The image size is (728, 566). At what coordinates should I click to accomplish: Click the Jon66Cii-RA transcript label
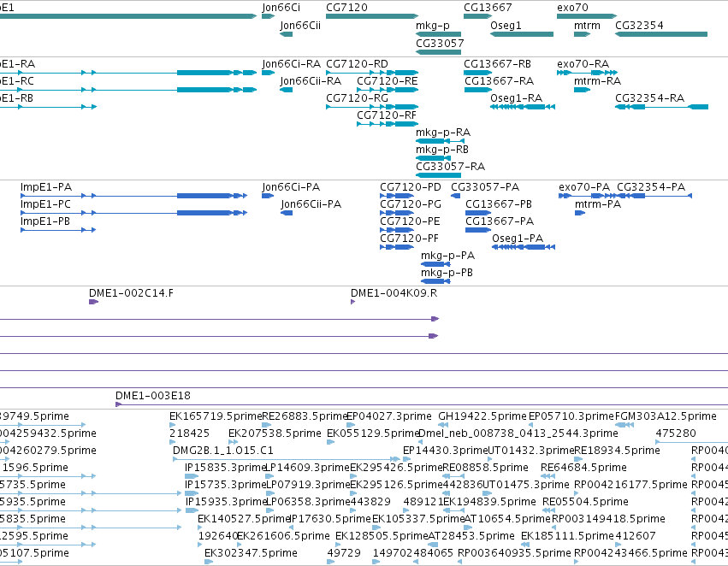(x=311, y=80)
